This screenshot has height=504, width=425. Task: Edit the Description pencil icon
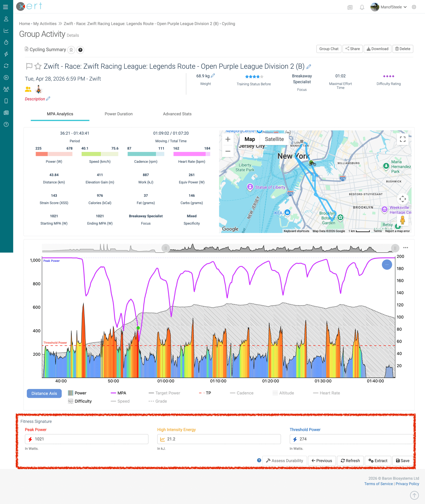click(x=48, y=98)
